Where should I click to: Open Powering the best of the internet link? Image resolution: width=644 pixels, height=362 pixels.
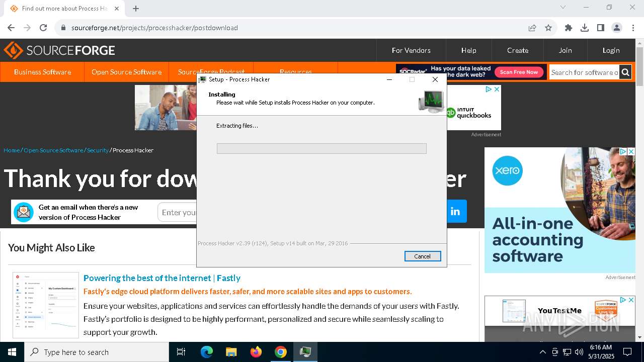click(x=162, y=278)
